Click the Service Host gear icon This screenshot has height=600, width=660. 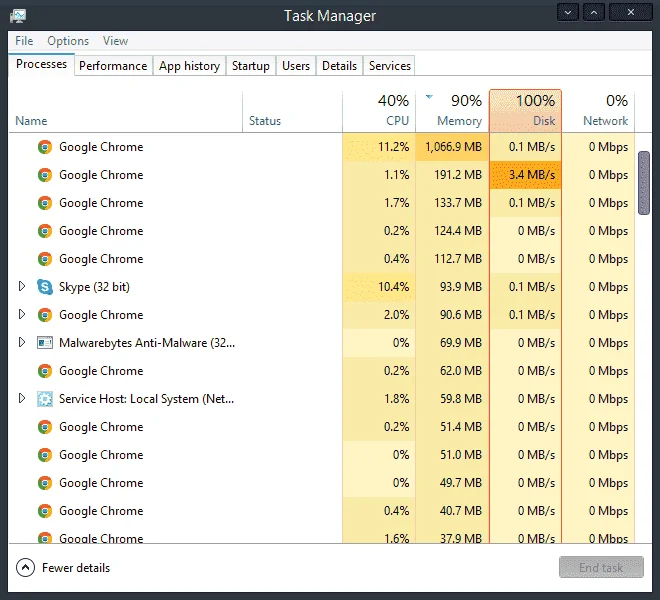pos(45,399)
